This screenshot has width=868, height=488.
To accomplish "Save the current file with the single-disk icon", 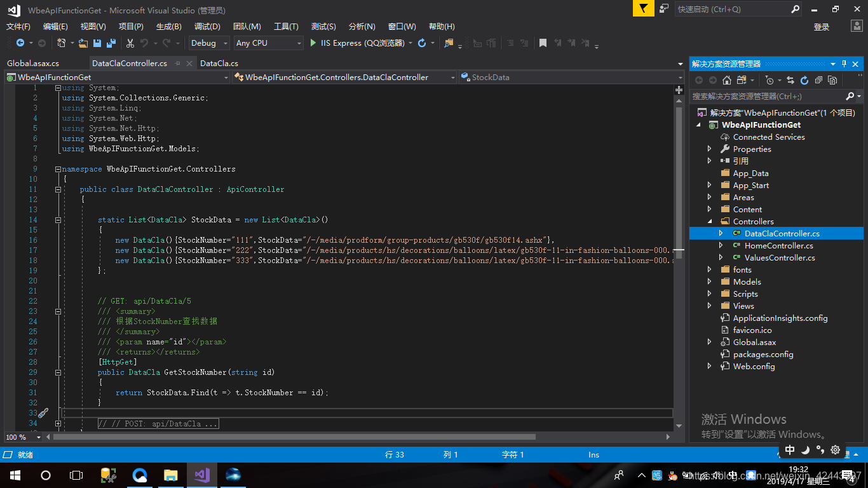I will (x=97, y=43).
